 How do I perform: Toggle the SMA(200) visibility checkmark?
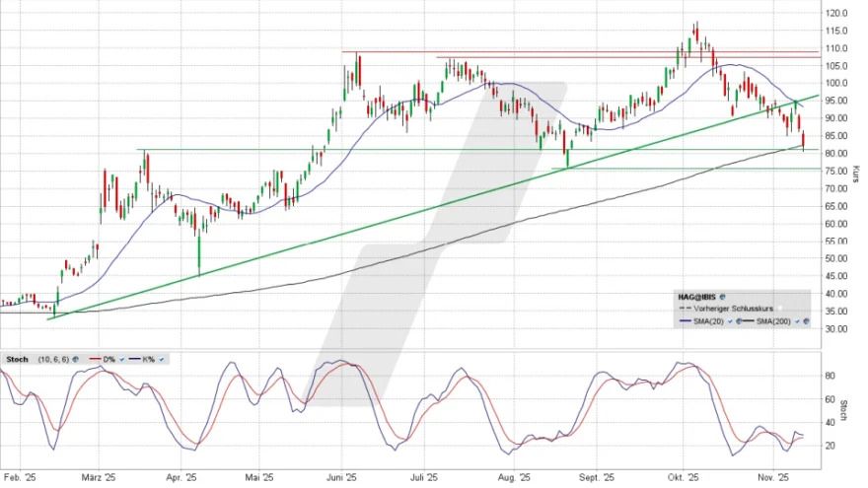797,321
